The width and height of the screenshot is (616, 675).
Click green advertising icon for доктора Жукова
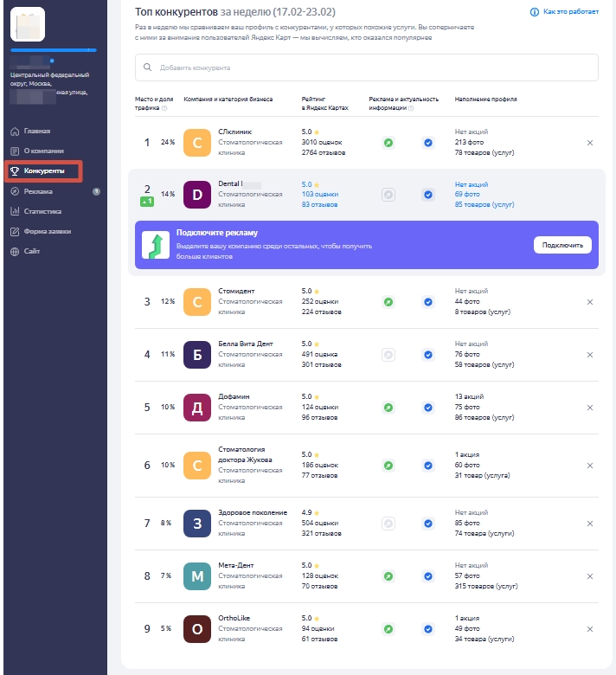[x=388, y=466]
